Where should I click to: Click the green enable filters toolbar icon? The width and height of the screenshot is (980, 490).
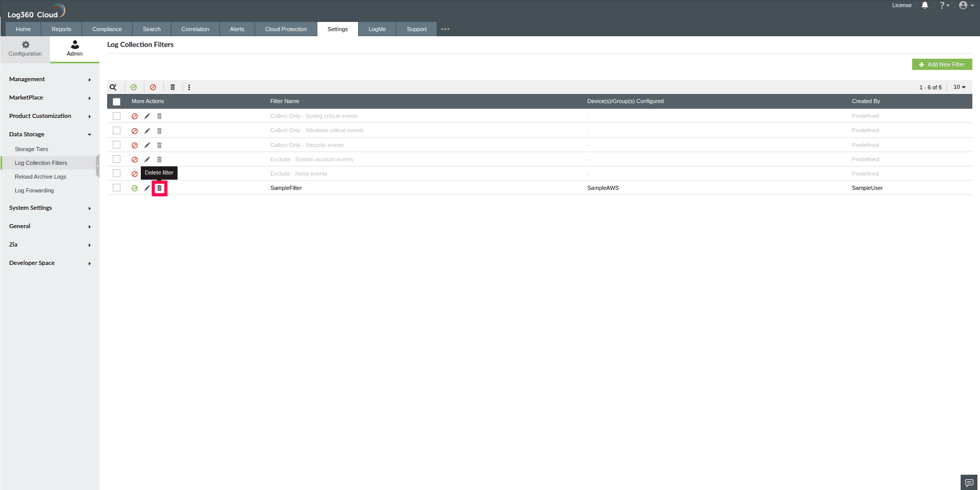tap(134, 87)
